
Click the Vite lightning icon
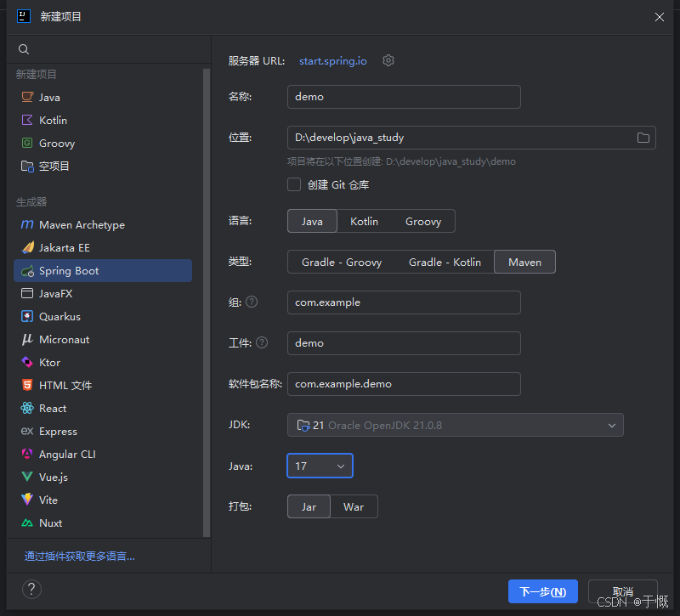27,500
